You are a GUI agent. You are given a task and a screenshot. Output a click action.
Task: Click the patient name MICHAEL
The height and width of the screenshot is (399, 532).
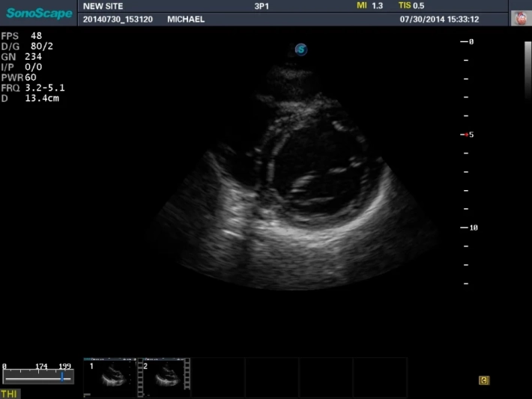(x=186, y=19)
